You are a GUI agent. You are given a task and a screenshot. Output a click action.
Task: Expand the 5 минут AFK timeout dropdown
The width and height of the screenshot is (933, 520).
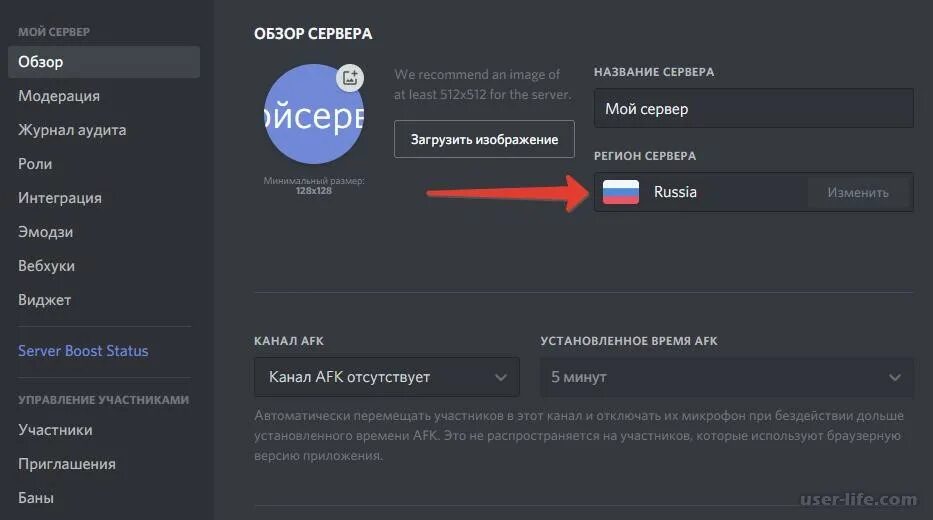727,377
